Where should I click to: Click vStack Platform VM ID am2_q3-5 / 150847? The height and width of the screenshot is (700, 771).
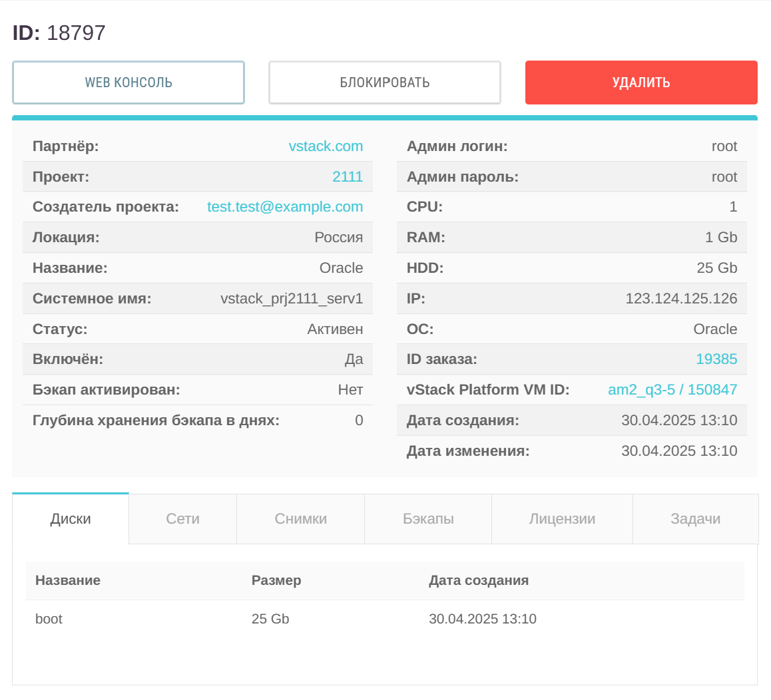click(x=672, y=390)
